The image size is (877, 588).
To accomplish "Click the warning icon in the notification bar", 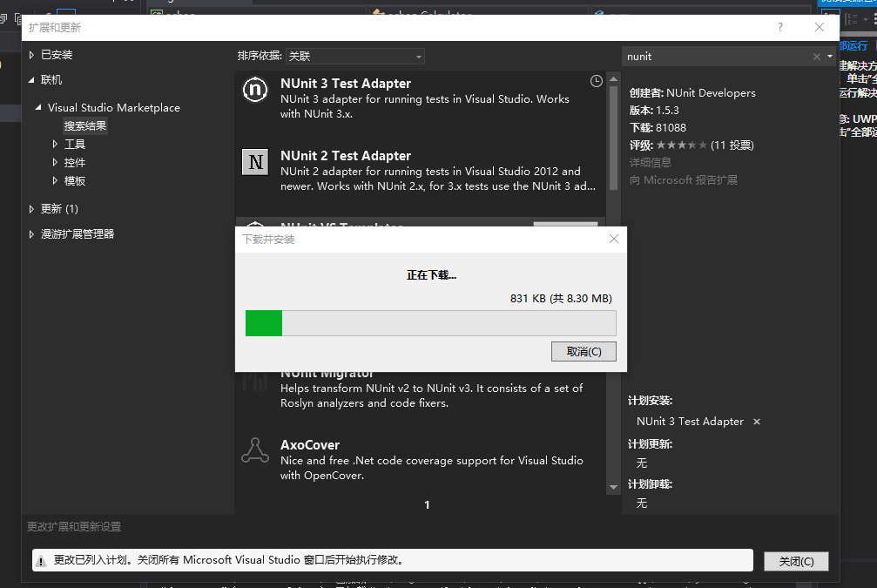I will tap(41, 561).
